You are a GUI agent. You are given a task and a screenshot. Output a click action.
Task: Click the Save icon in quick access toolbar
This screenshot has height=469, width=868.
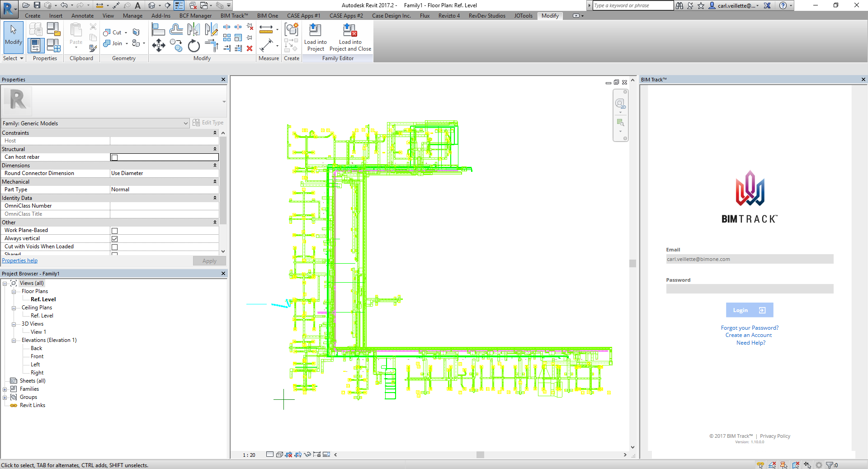37,5
